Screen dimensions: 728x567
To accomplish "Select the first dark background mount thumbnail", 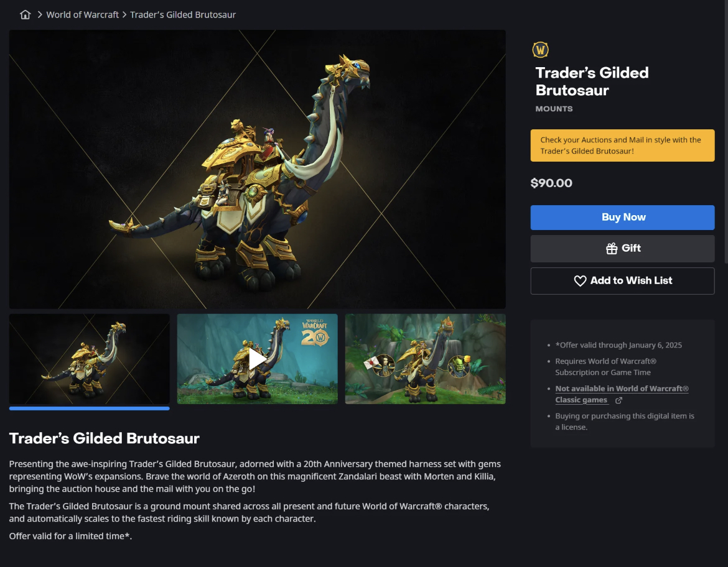I will tap(89, 359).
